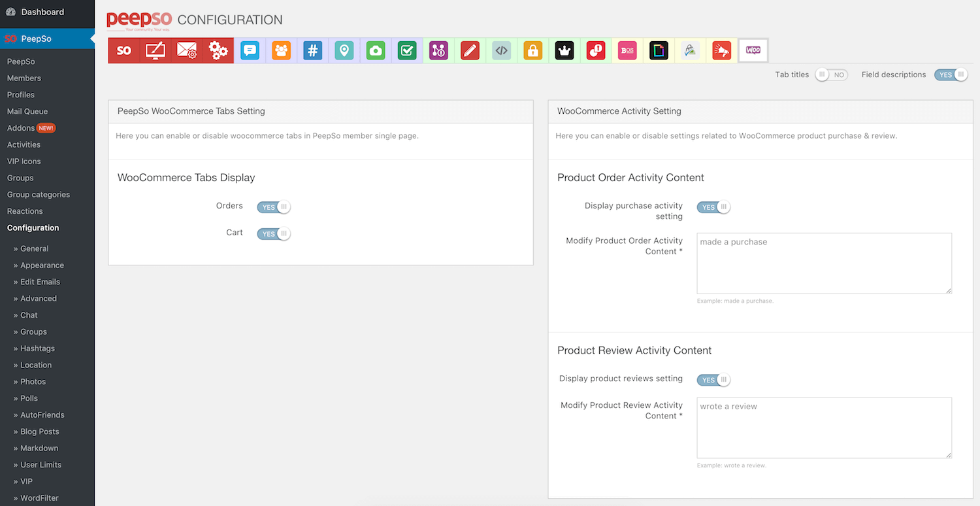Open the General settings SO icon tab
This screenshot has height=506, width=980.
click(124, 50)
